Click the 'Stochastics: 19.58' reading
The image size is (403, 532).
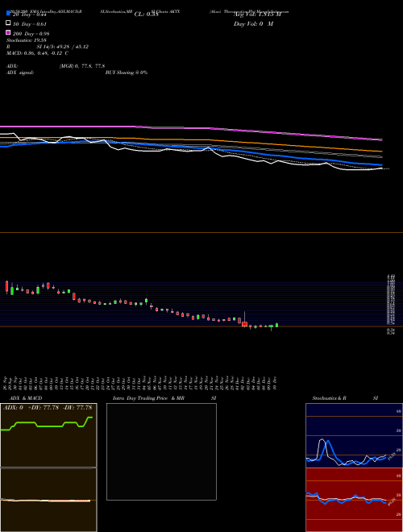[26, 40]
